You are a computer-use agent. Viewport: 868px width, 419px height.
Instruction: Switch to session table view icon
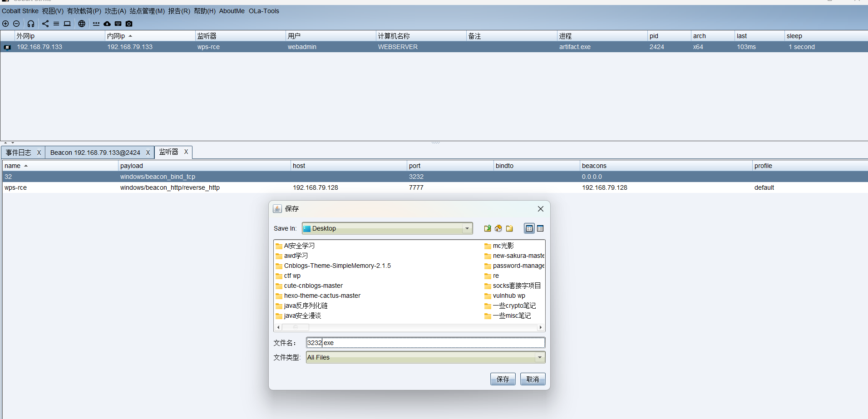click(x=56, y=24)
